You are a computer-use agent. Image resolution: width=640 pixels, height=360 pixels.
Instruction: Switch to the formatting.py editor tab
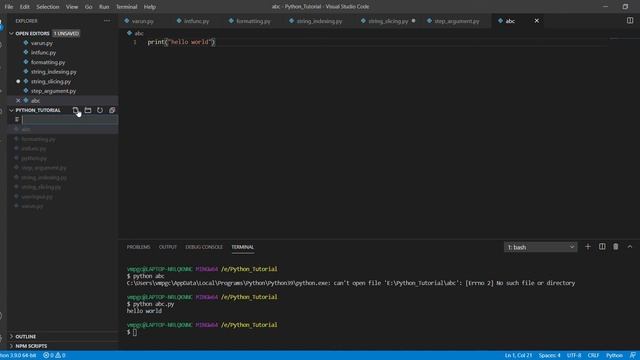253,21
